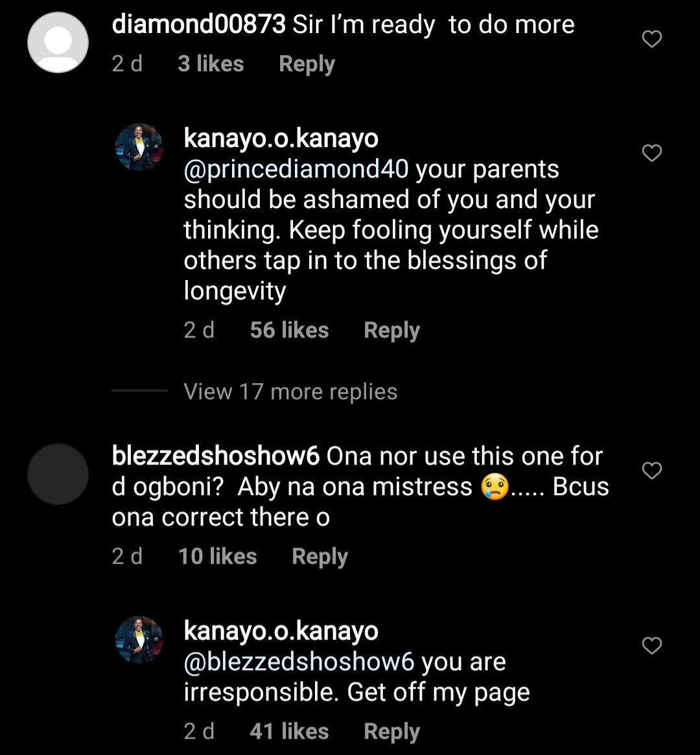Reply to blezzedshoshow6's ogboni comment
Image resolution: width=700 pixels, height=755 pixels.
(320, 557)
